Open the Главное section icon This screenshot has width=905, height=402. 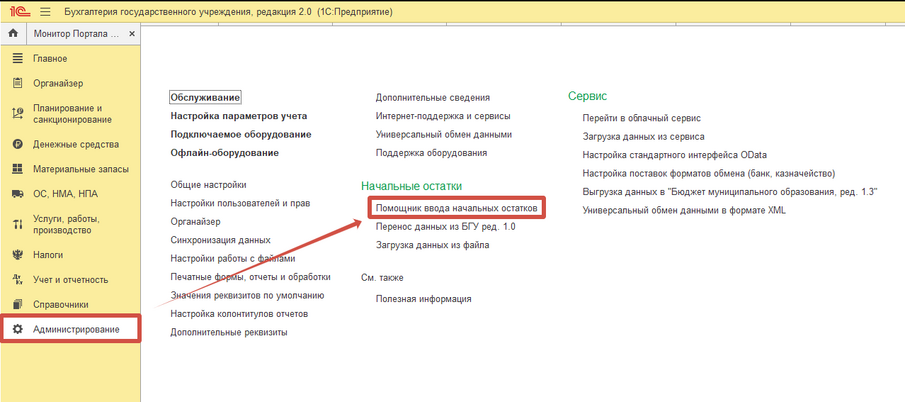coord(16,59)
